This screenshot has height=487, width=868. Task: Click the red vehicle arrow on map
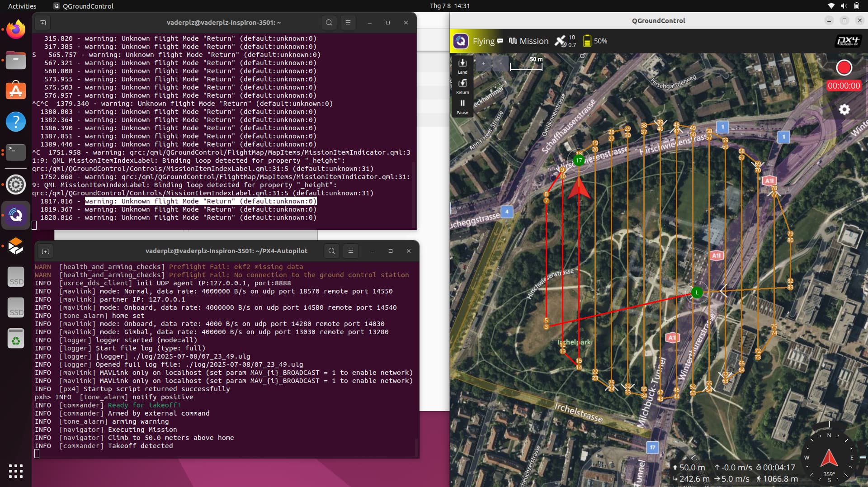coord(579,189)
